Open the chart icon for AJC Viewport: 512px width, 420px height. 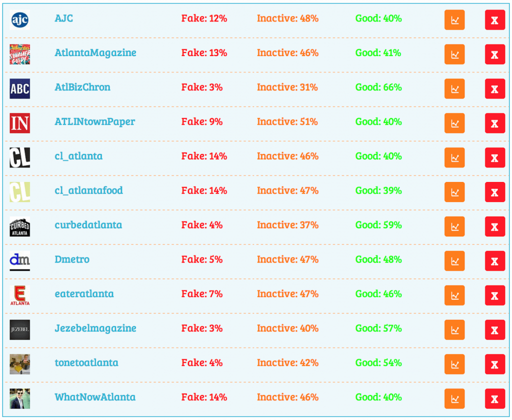coord(454,20)
